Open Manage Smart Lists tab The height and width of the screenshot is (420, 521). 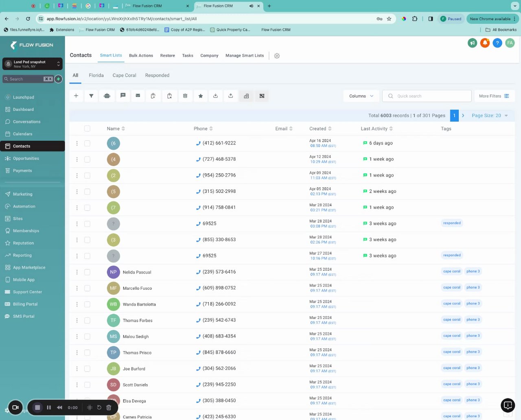pos(245,56)
